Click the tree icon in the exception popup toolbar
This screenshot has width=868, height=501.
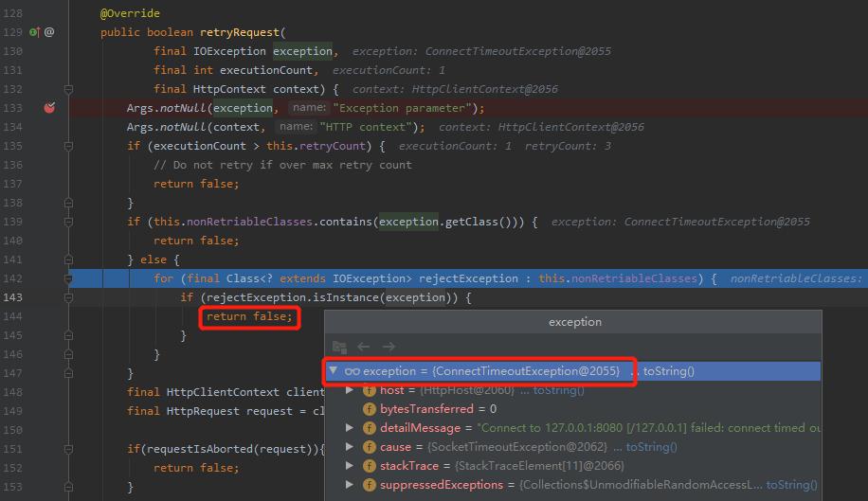[339, 347]
